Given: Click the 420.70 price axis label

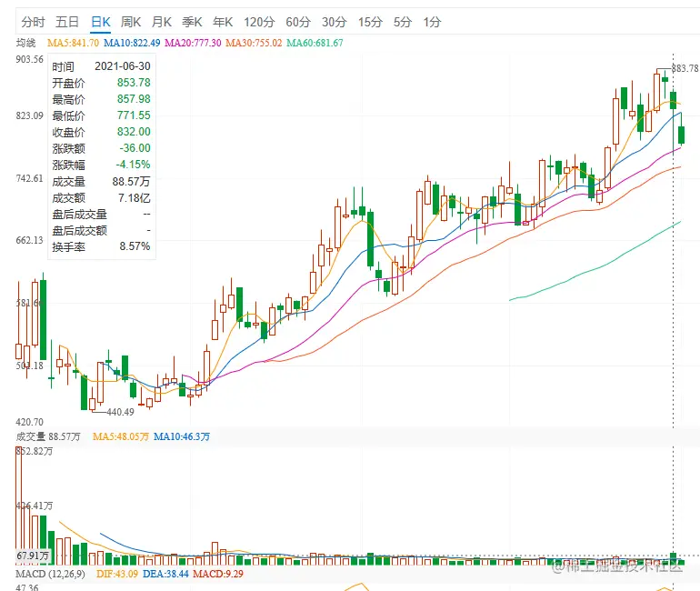Looking at the screenshot, I should [x=29, y=422].
